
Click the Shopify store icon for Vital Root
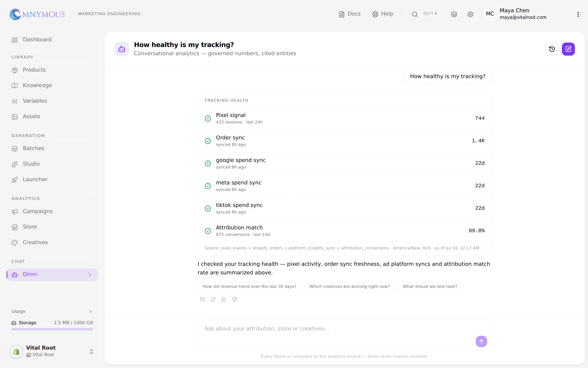point(16,351)
